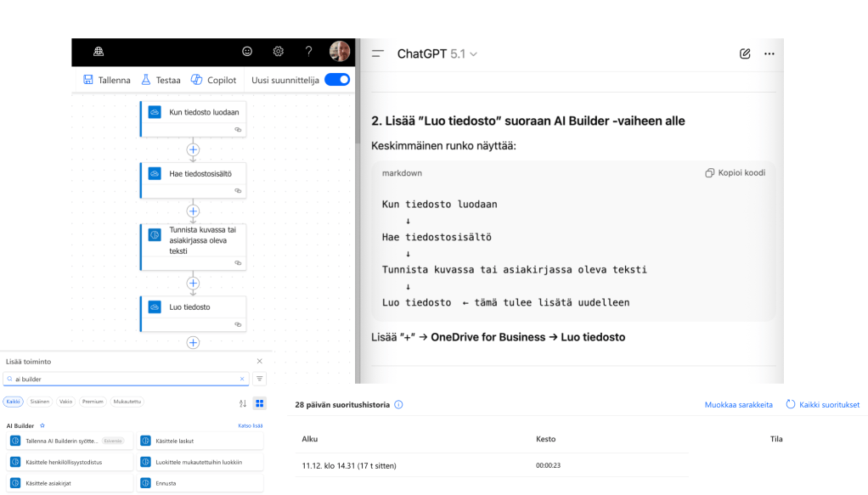Click Testaa in the flow toolbar
Viewport: 868px width, 495px height.
point(161,80)
